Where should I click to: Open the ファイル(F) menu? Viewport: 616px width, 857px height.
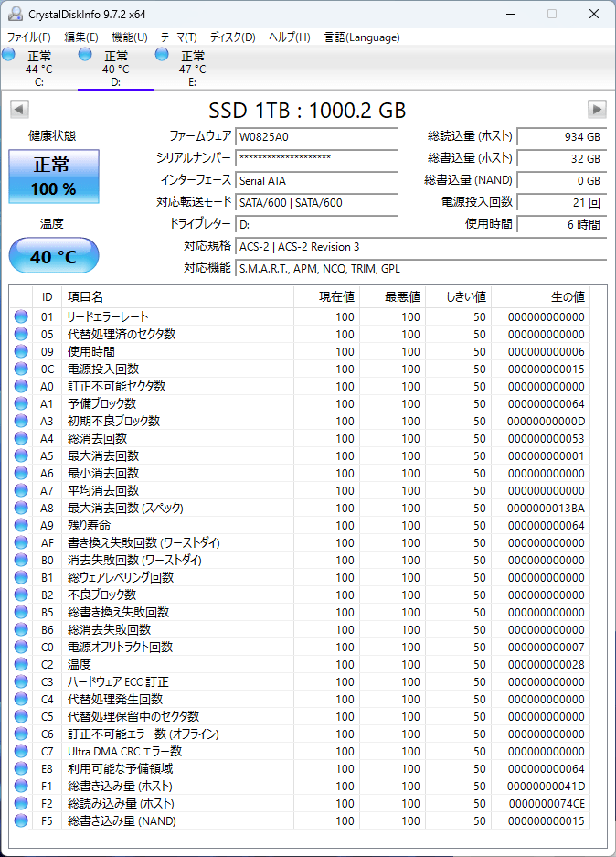29,37
